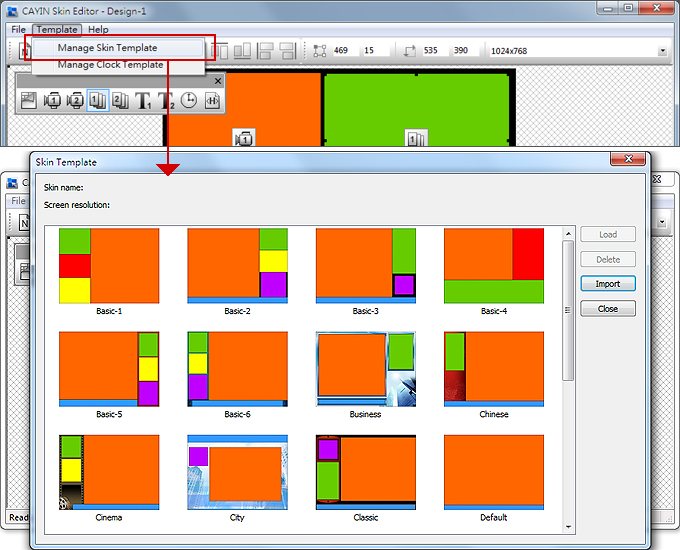The image size is (680, 550).
Task: Choose Manage Skin Template
Action: pyautogui.click(x=107, y=47)
